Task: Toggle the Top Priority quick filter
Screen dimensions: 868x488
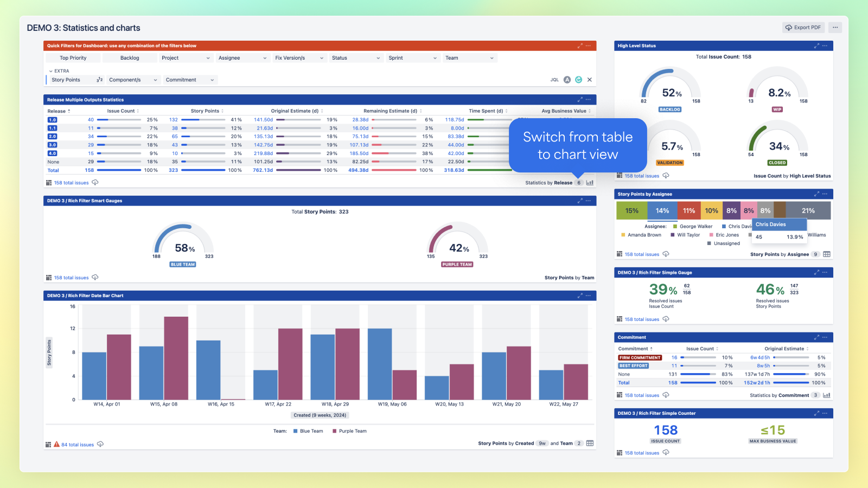Action: coord(73,57)
